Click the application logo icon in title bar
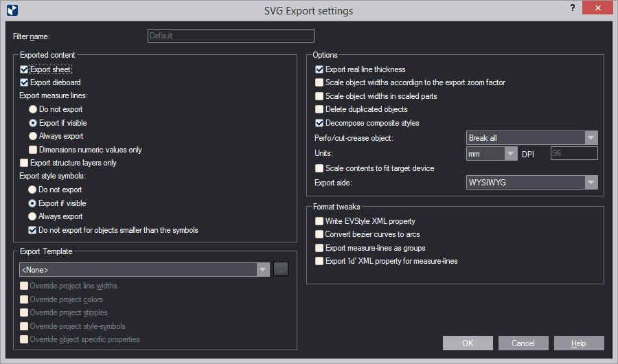618x364 pixels. pos(12,10)
